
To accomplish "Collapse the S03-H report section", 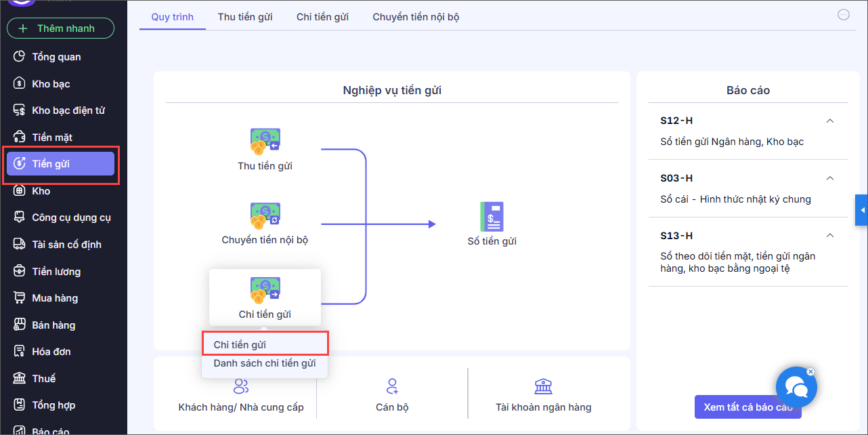I will click(x=830, y=178).
